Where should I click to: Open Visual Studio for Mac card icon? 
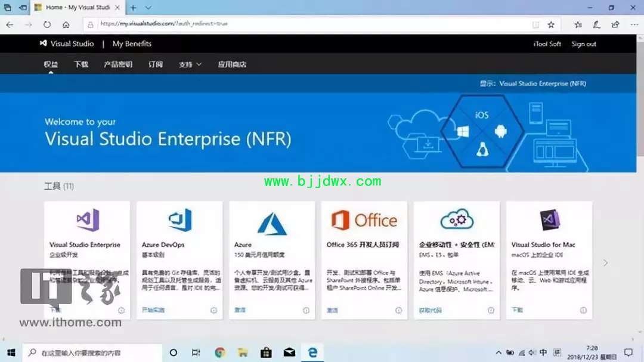pos(550,220)
